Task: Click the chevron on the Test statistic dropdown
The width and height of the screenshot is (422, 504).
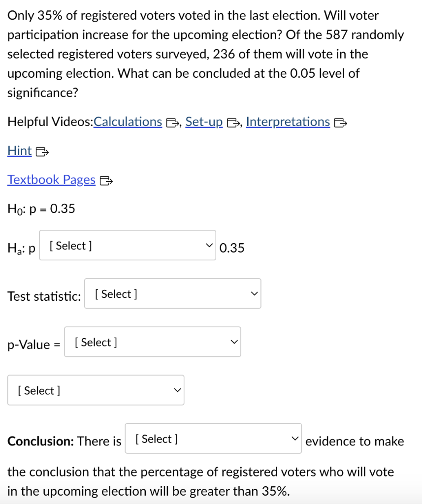Action: click(254, 293)
